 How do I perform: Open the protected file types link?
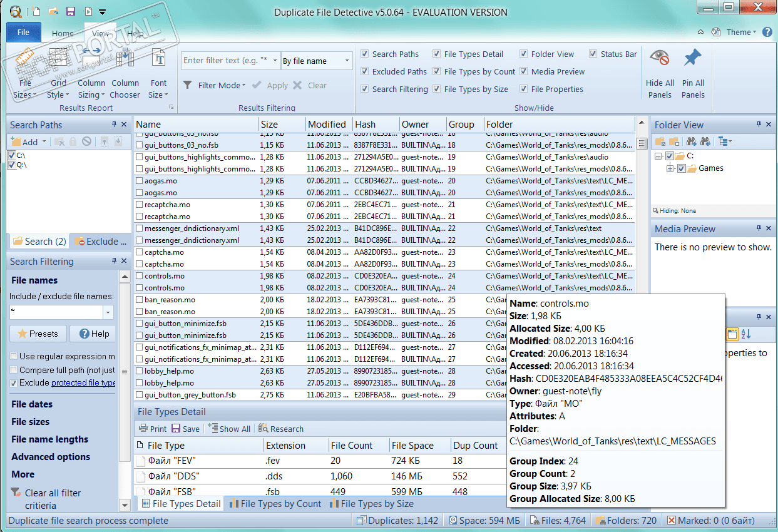coord(83,382)
